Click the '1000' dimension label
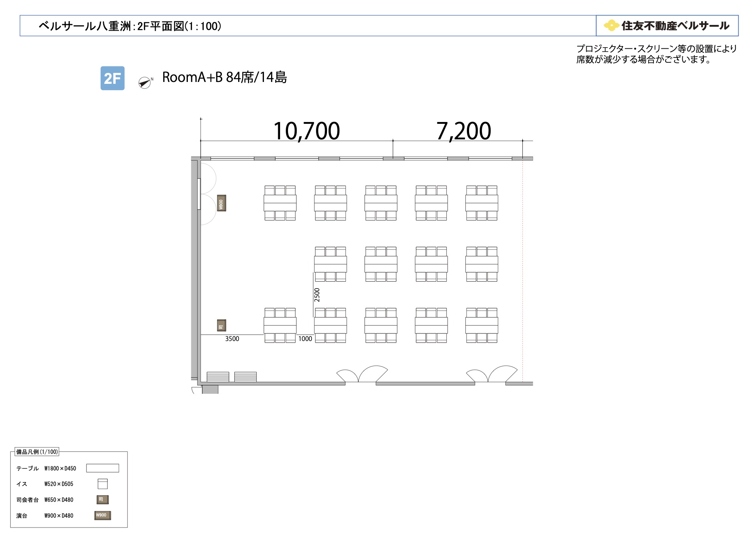The width and height of the screenshot is (756, 534). (305, 339)
